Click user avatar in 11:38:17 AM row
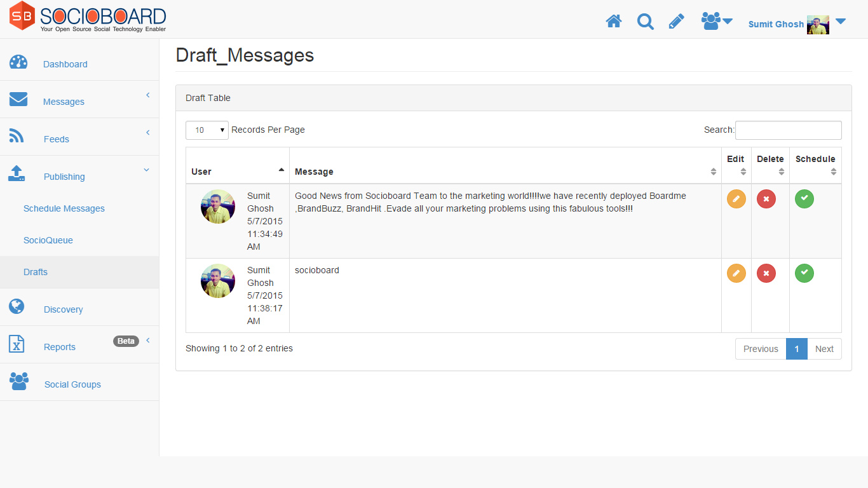Image resolution: width=868 pixels, height=488 pixels. coord(218,281)
